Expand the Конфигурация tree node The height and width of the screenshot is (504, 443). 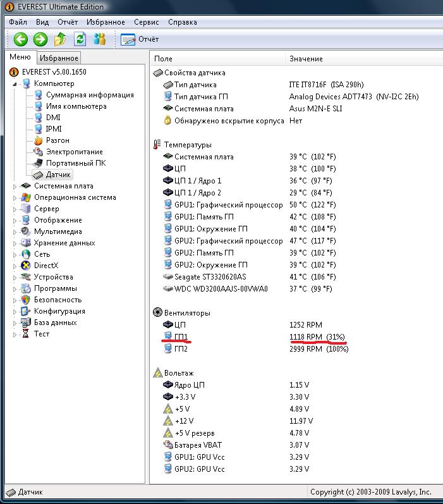click(15, 312)
